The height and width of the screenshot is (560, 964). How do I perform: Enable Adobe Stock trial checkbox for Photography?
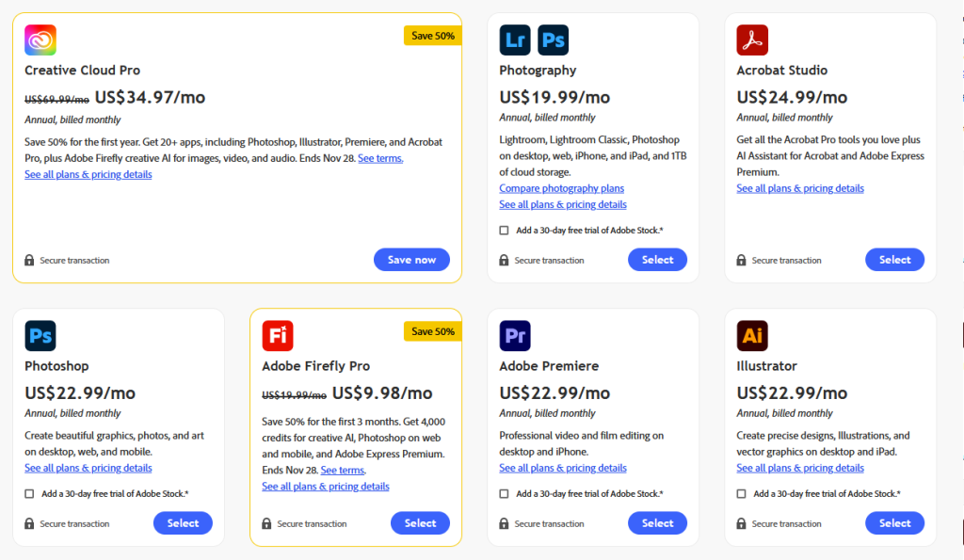pos(505,231)
